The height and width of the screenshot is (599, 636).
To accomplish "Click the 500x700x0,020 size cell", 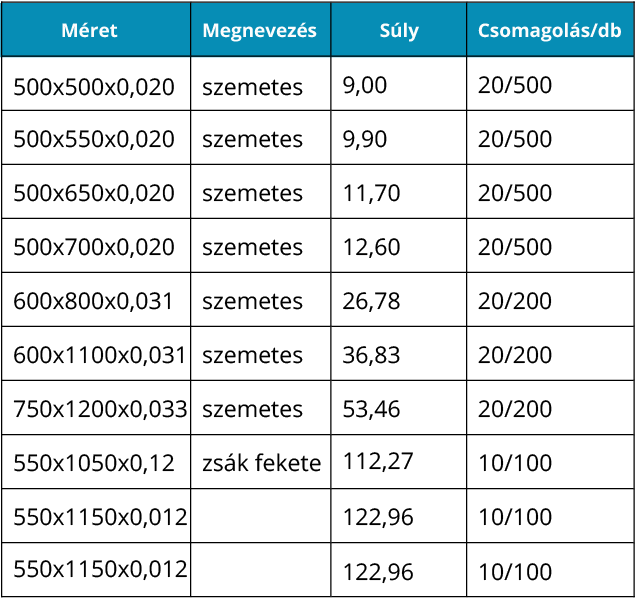I will [94, 247].
